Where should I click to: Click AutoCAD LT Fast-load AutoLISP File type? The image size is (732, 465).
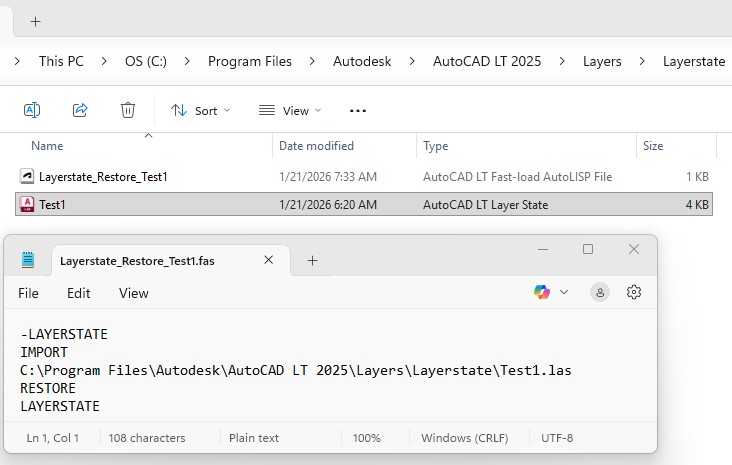coord(517,176)
